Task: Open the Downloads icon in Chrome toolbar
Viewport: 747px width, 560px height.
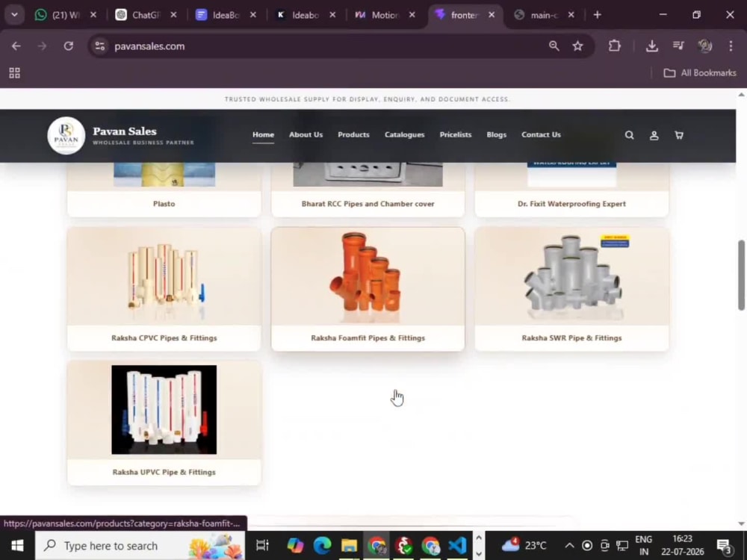Action: tap(651, 46)
